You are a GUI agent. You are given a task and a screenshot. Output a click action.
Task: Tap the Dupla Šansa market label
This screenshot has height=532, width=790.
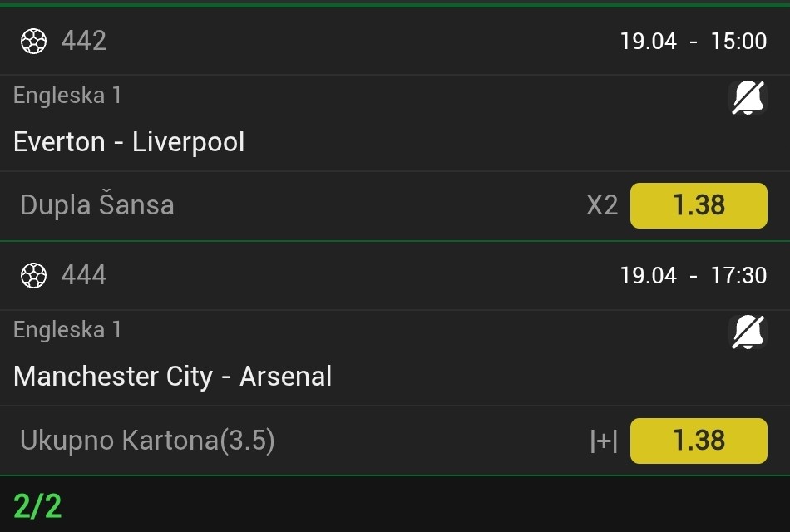(97, 205)
